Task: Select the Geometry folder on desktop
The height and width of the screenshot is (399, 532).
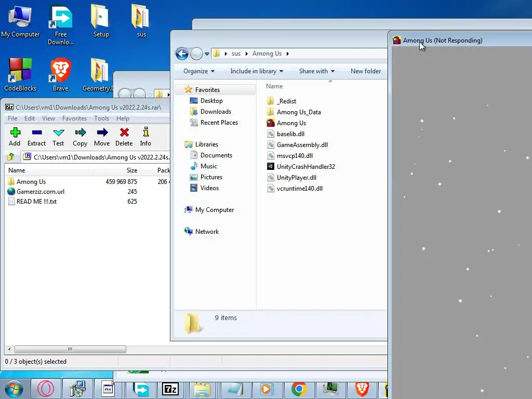Action: pyautogui.click(x=98, y=75)
